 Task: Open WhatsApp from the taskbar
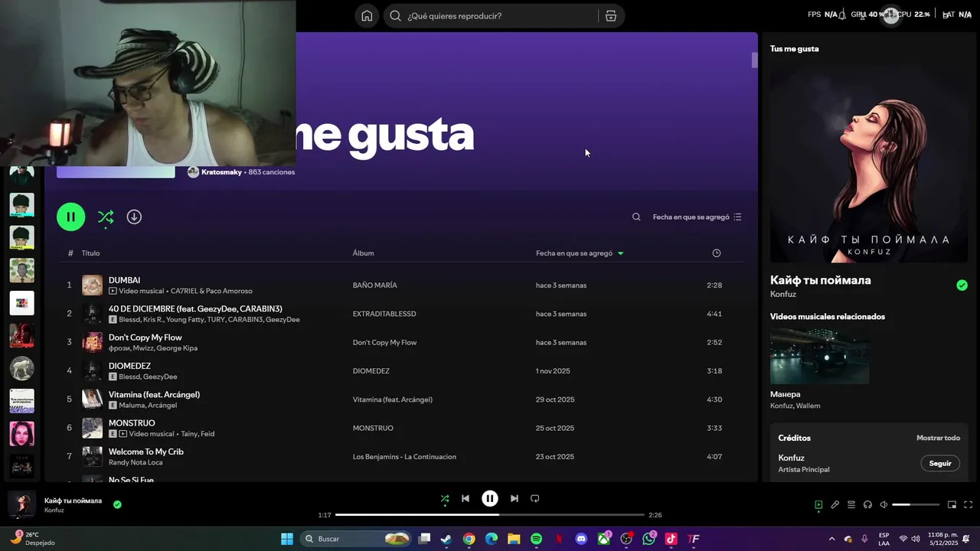(x=649, y=539)
